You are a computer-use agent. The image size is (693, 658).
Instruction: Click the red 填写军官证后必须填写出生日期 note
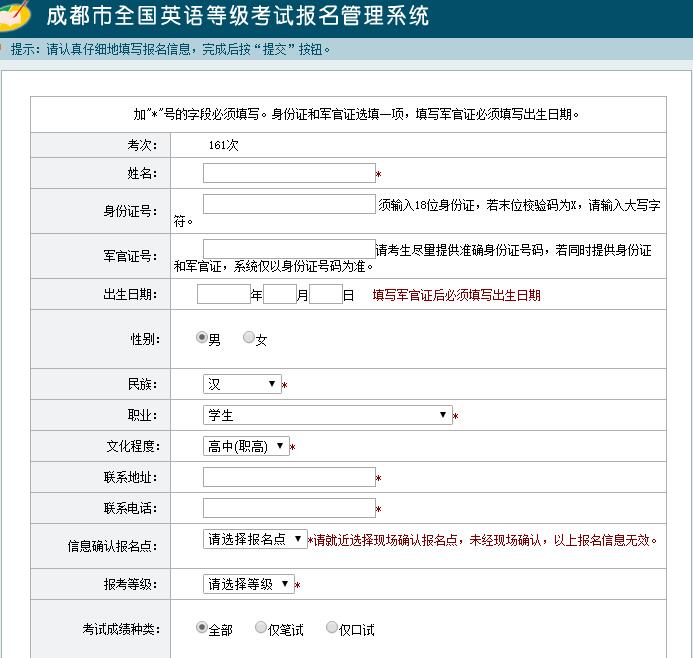457,295
